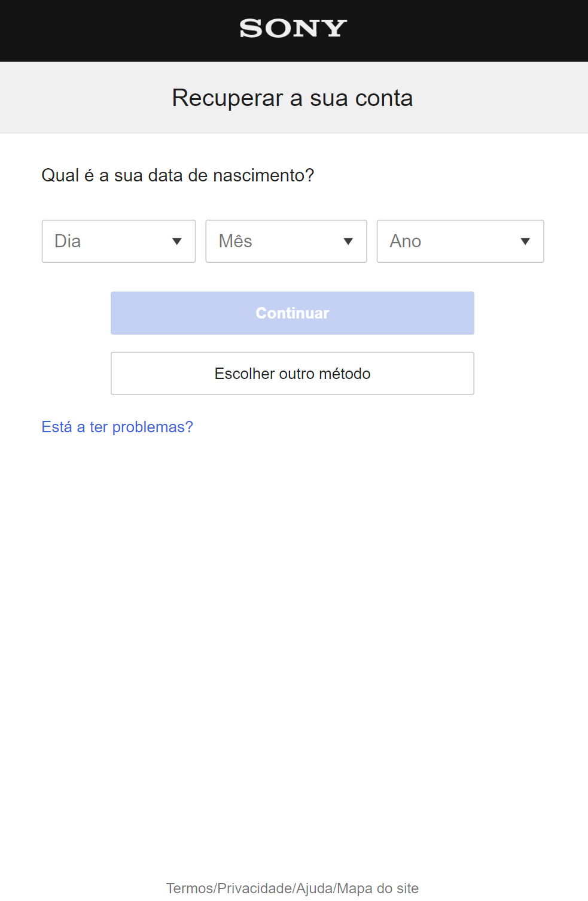This screenshot has height=901, width=588.
Task: Click the 'Recuperar a sua conta' heading
Action: tap(293, 98)
